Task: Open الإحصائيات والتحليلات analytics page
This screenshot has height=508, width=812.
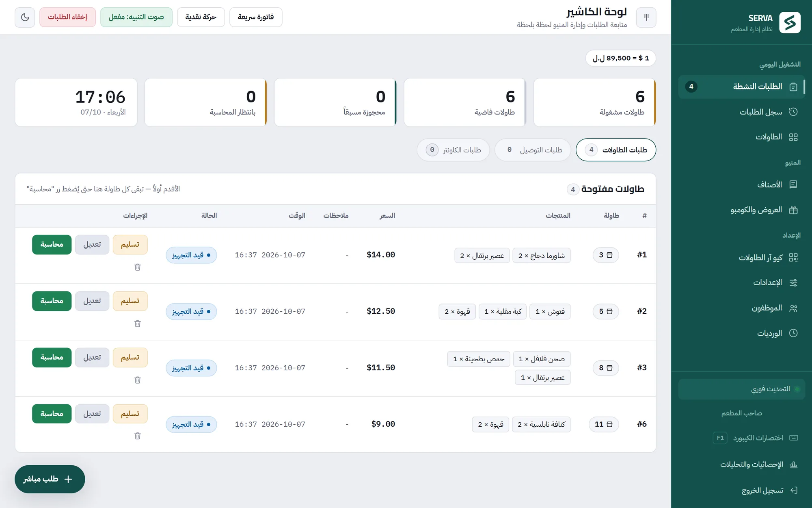Action: click(741, 464)
